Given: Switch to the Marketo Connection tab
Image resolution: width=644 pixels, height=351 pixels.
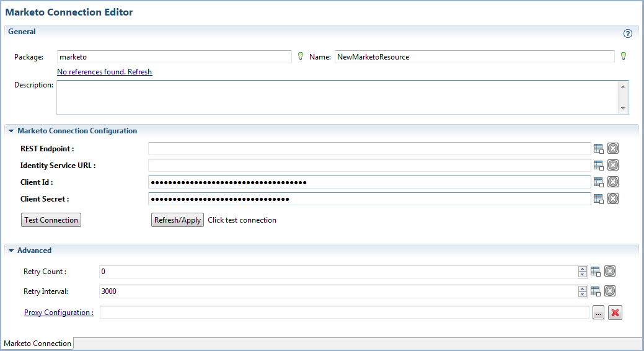Looking at the screenshot, I should (37, 343).
